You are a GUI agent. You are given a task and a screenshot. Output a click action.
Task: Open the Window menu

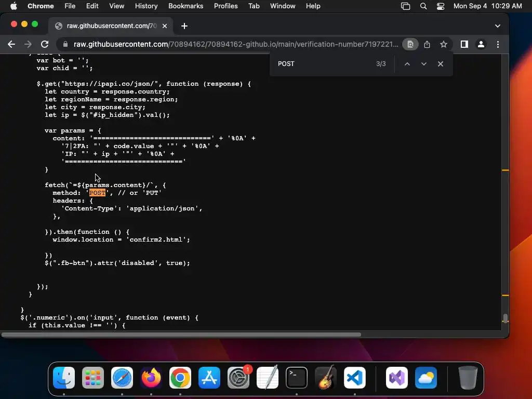click(x=283, y=6)
